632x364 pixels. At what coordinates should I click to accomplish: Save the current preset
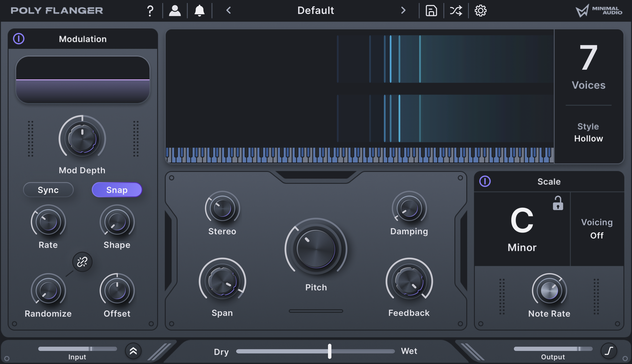(431, 10)
